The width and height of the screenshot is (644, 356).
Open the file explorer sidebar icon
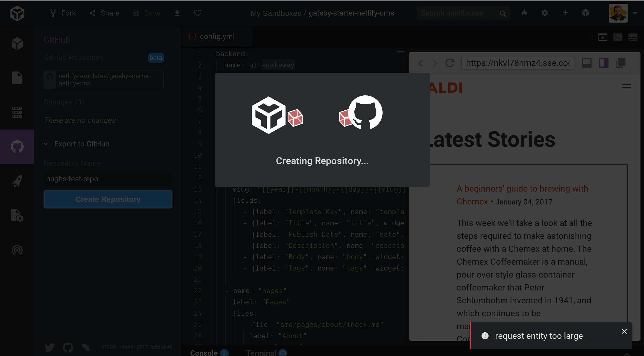point(17,78)
